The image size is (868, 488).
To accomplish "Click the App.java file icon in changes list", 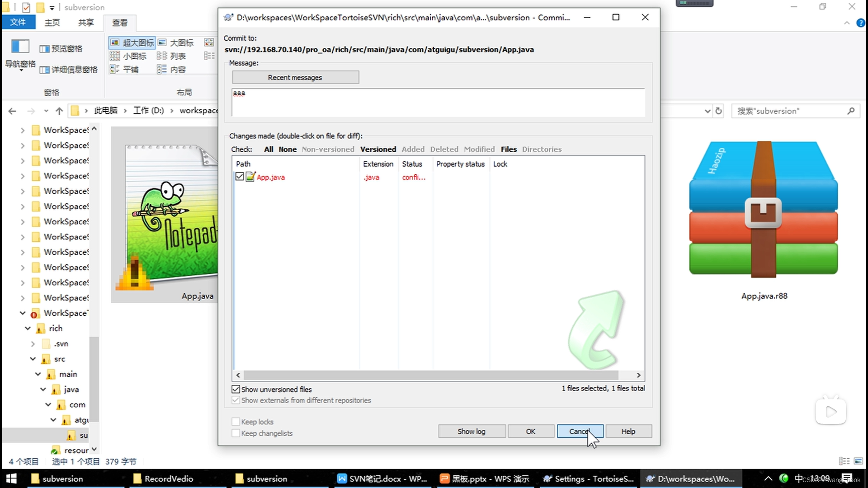I will tap(250, 177).
